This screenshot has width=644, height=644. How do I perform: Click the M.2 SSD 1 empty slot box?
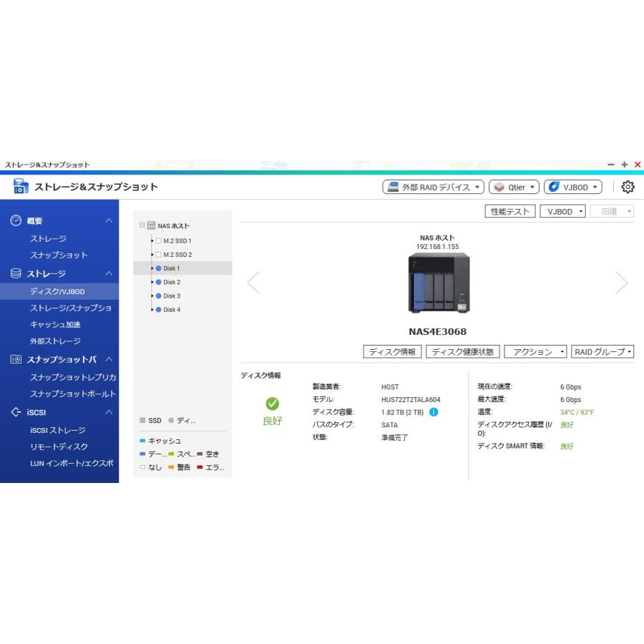point(159,240)
